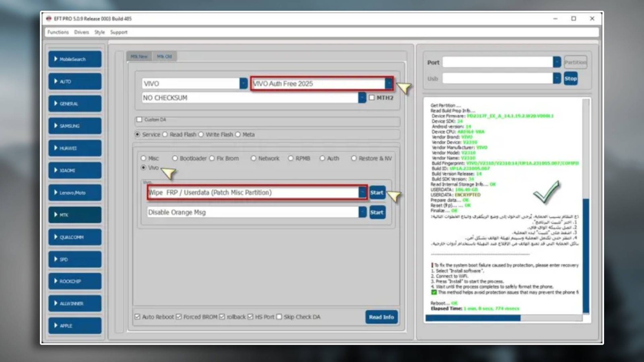Switch to the QUALCOMM section

pyautogui.click(x=74, y=237)
